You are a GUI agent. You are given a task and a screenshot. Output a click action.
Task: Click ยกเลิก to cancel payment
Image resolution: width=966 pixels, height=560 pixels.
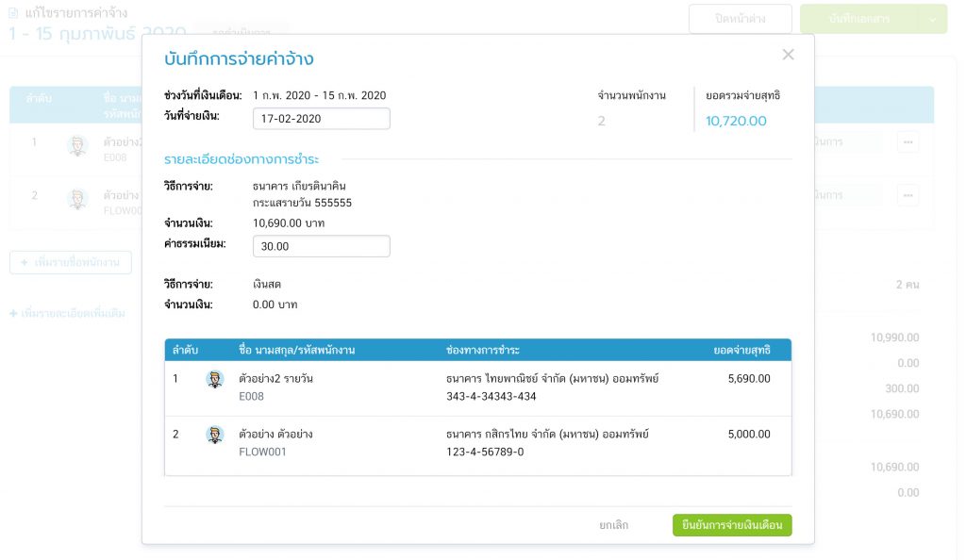613,525
